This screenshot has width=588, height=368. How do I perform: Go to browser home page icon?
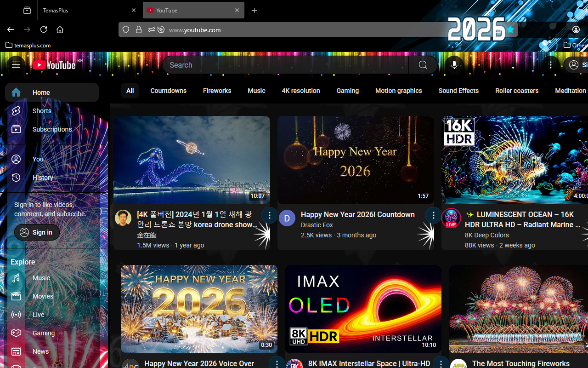click(x=60, y=29)
